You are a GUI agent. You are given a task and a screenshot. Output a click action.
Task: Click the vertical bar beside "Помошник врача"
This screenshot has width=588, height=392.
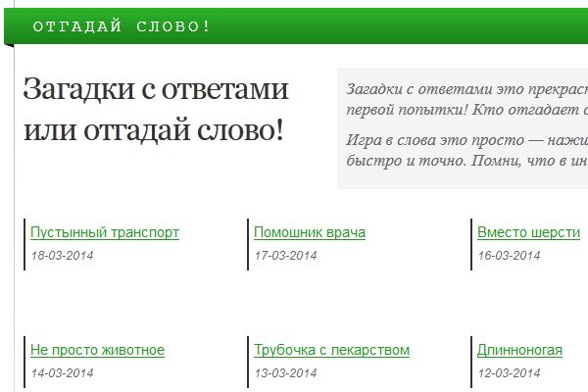pos(247,244)
